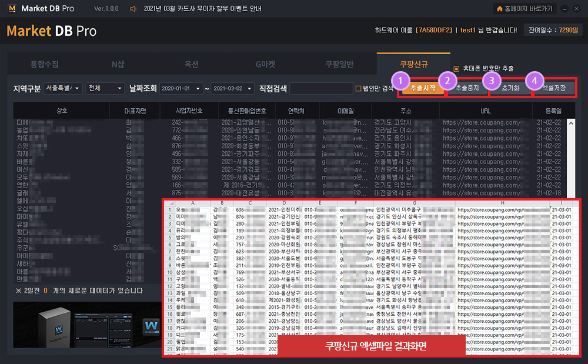Minimize the Market DB Pro window
Image resolution: width=588 pixels, height=364 pixels.
[x=564, y=9]
